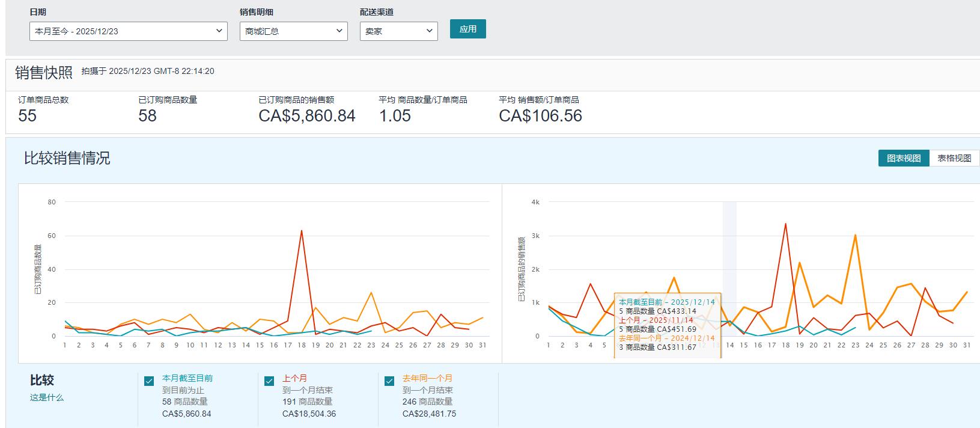Uncheck the 上个月 comparison checkbox
Image resolution: width=980 pixels, height=428 pixels.
click(x=269, y=381)
